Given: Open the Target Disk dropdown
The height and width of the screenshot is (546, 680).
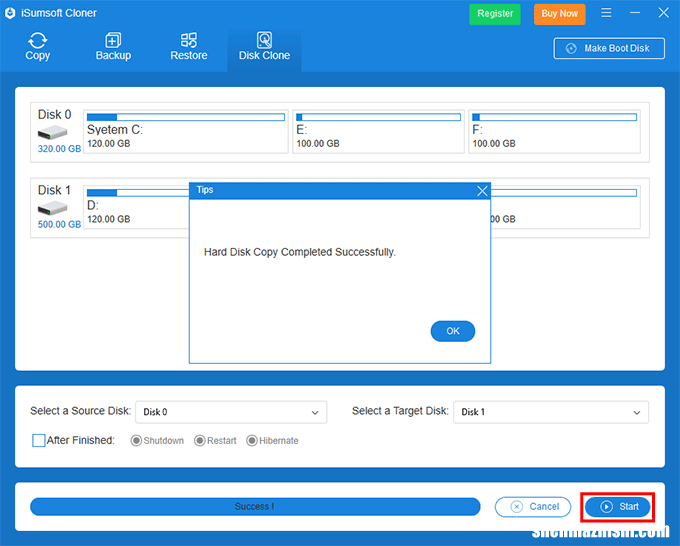Looking at the screenshot, I should 551,412.
